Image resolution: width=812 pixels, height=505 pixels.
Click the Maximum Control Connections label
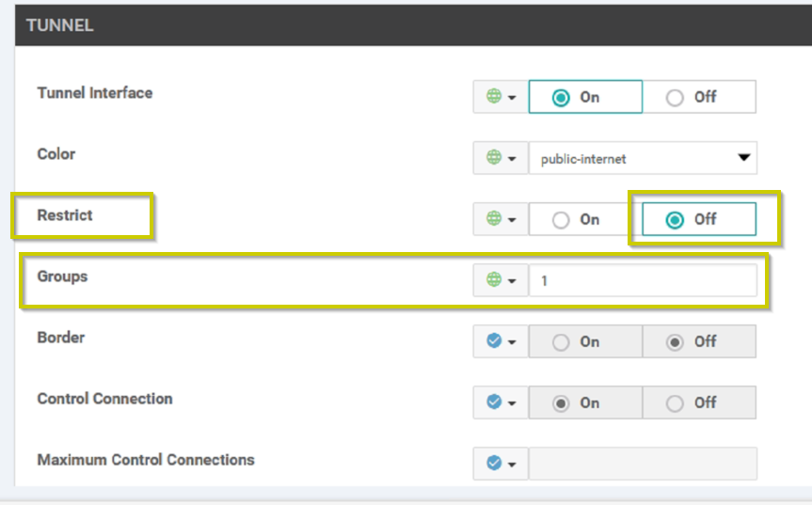(x=146, y=460)
